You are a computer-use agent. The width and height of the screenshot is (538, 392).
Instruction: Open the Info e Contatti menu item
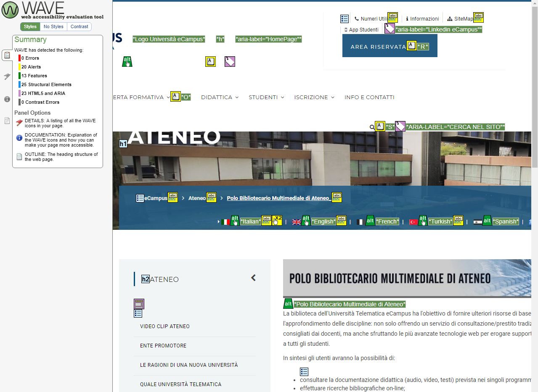369,97
